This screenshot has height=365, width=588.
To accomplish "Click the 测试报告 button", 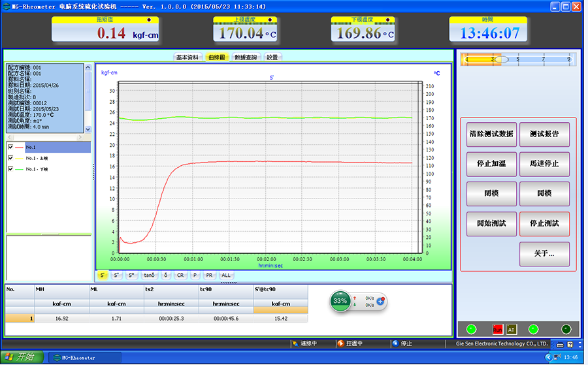I will click(544, 134).
